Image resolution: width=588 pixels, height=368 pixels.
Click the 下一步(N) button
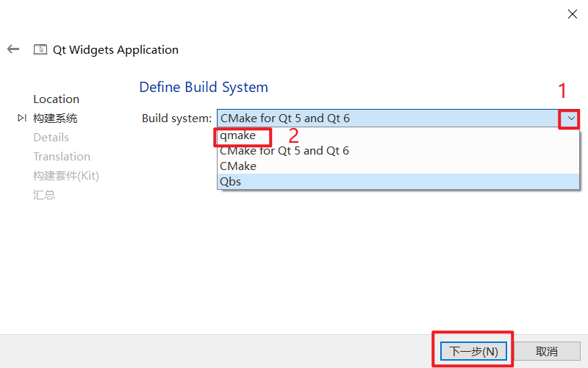coord(473,352)
